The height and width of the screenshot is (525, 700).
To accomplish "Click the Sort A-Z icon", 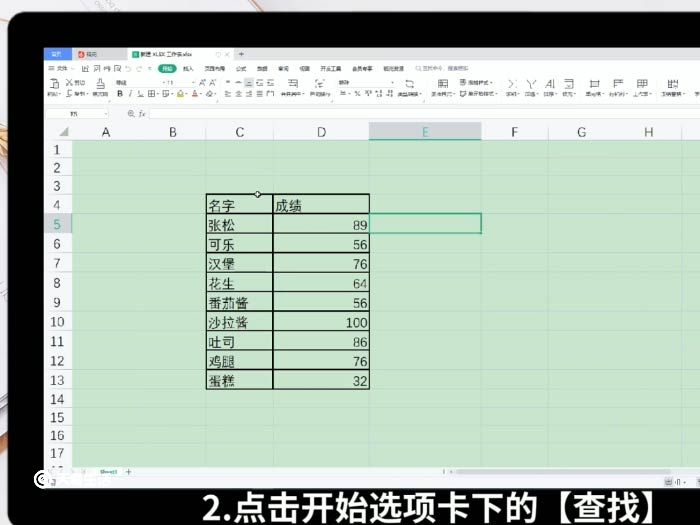I will (x=550, y=83).
